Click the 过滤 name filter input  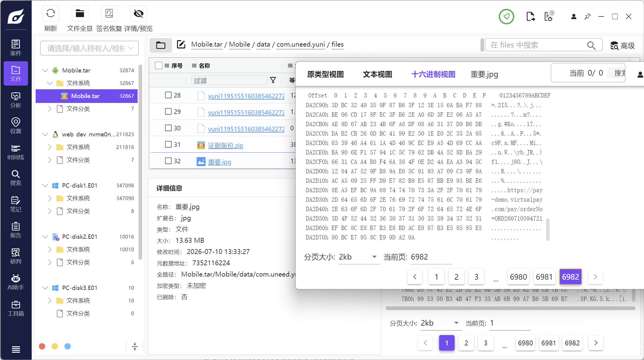[229, 80]
